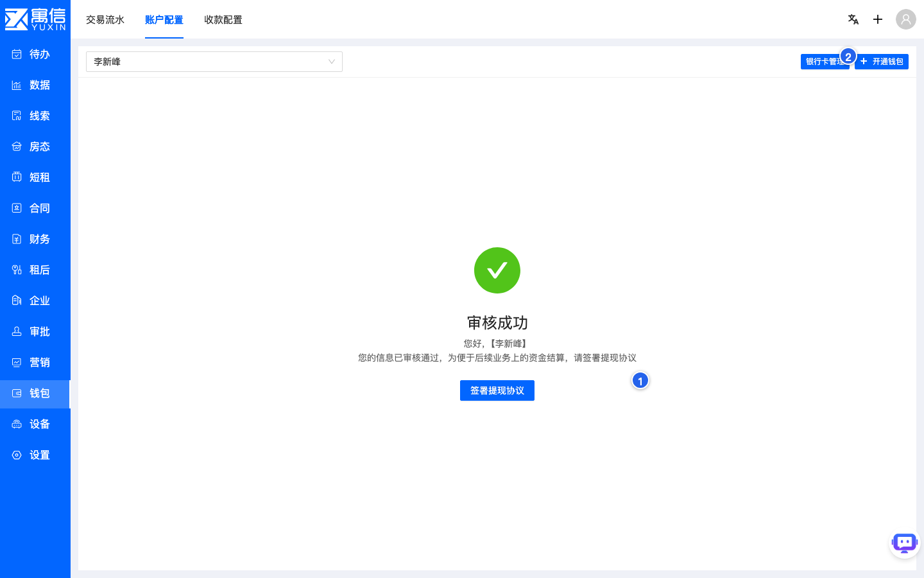Switch language with the translate icon
Screen dimensions: 924x578
(x=853, y=19)
